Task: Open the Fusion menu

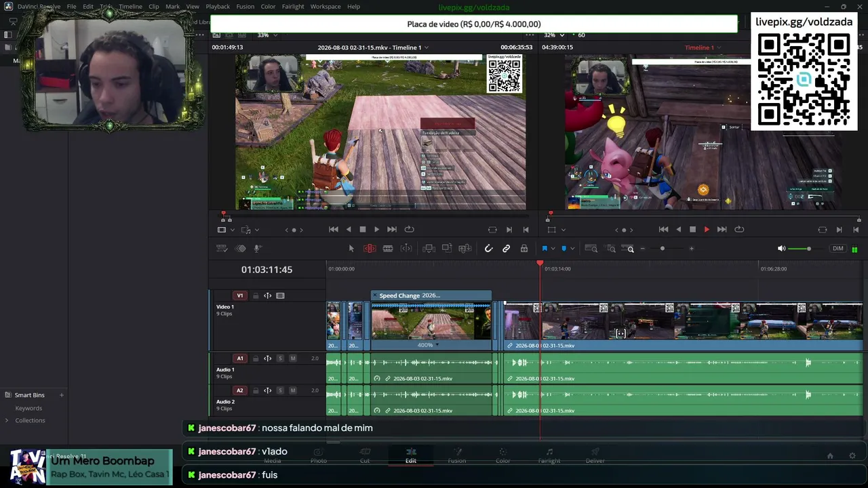Action: (245, 6)
